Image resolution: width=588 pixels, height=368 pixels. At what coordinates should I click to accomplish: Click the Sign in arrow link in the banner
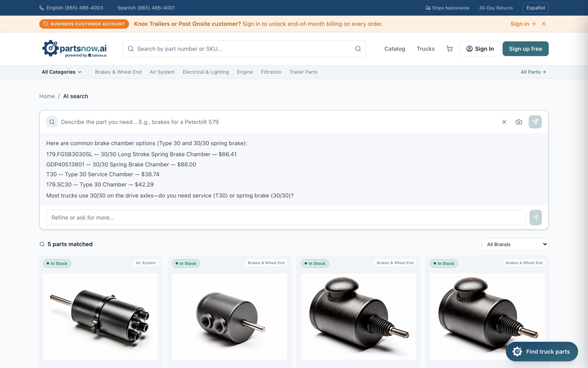point(523,24)
